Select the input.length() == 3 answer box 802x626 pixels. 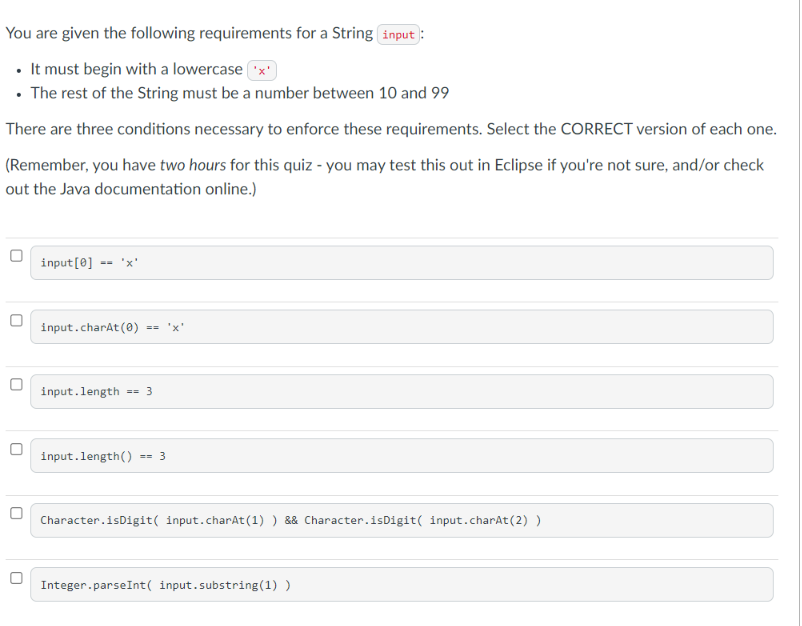[400, 455]
